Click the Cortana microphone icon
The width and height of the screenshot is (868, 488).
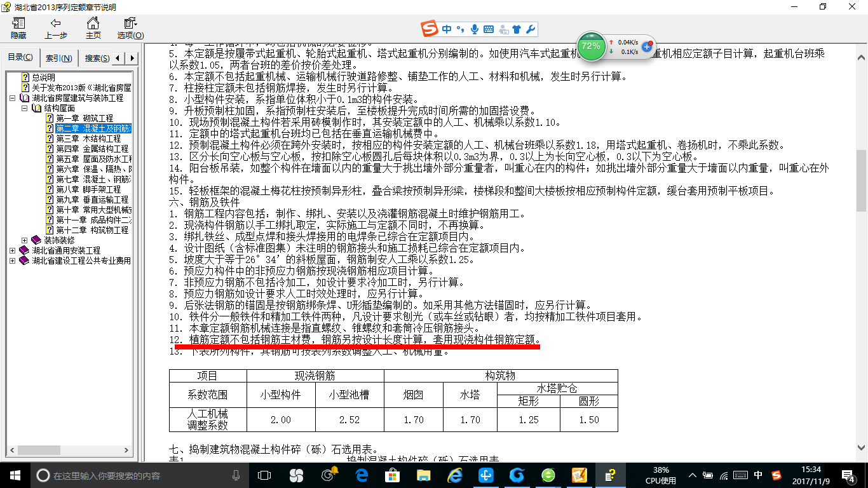236,475
